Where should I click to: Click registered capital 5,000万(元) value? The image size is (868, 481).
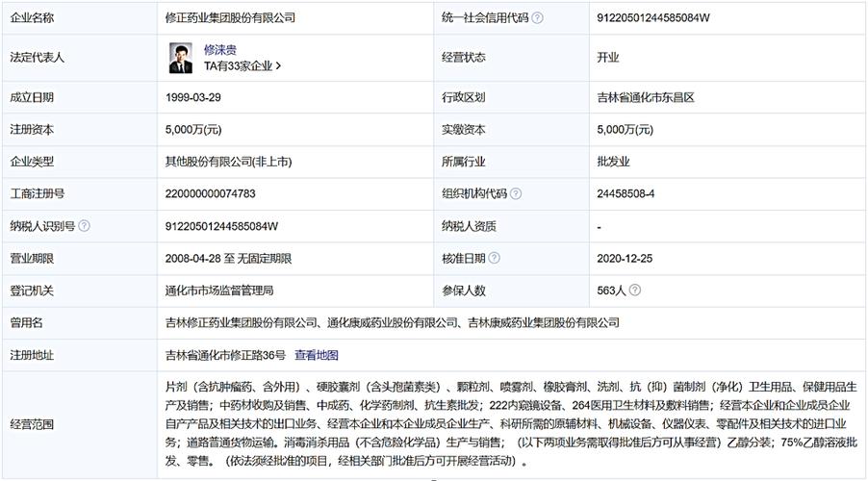(193, 130)
